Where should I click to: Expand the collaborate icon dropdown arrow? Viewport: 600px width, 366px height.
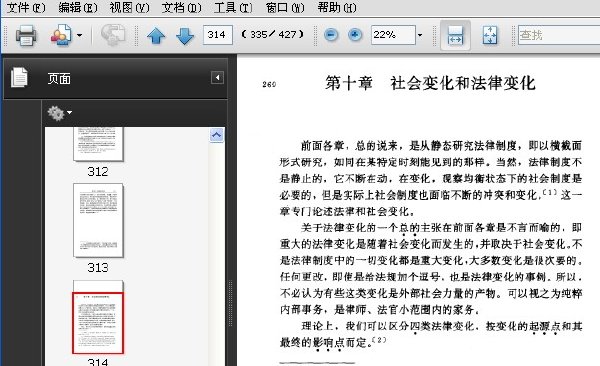tap(79, 35)
